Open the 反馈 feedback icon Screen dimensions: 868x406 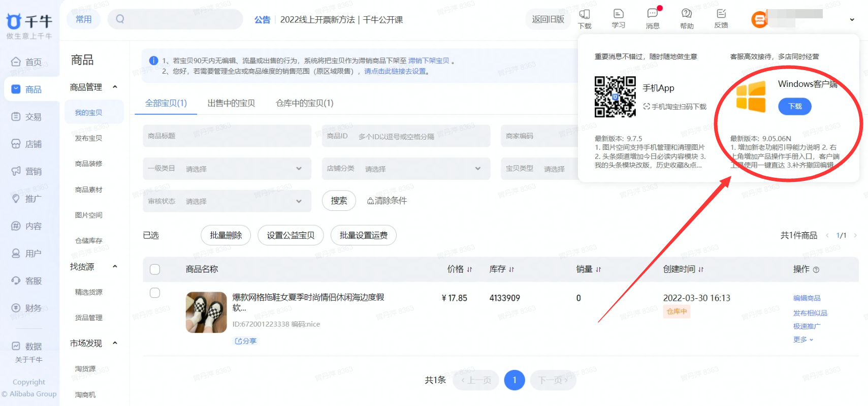click(721, 14)
